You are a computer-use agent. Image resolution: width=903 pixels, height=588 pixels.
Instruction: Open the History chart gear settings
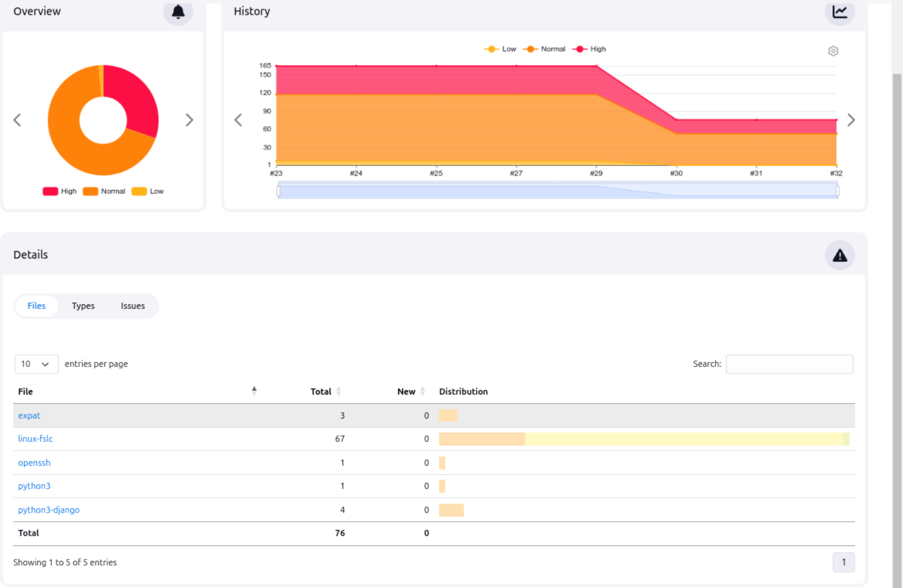click(x=833, y=51)
